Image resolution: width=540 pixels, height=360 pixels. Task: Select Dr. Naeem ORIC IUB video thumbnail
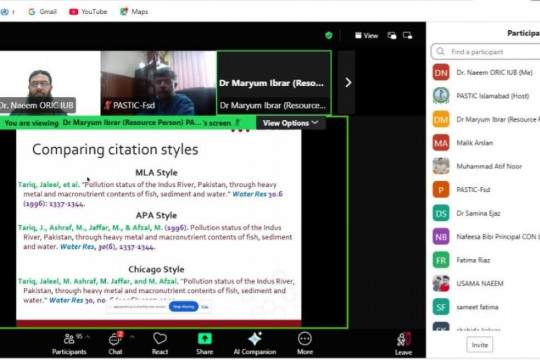(x=50, y=83)
